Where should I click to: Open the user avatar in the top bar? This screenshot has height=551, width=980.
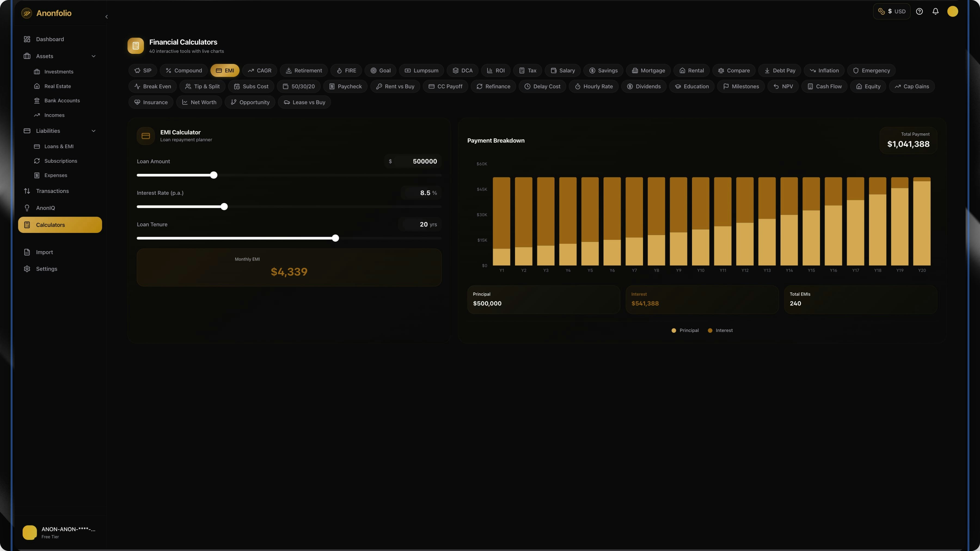(x=952, y=11)
